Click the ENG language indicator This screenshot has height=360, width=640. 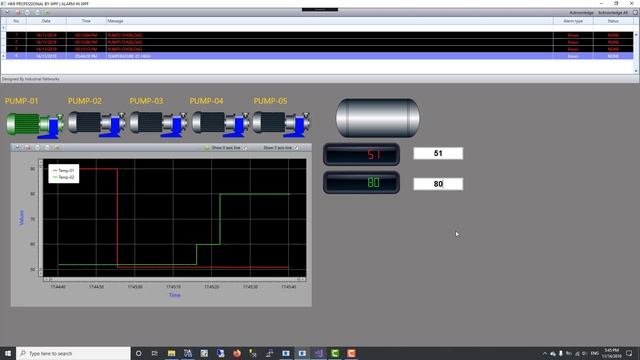595,353
